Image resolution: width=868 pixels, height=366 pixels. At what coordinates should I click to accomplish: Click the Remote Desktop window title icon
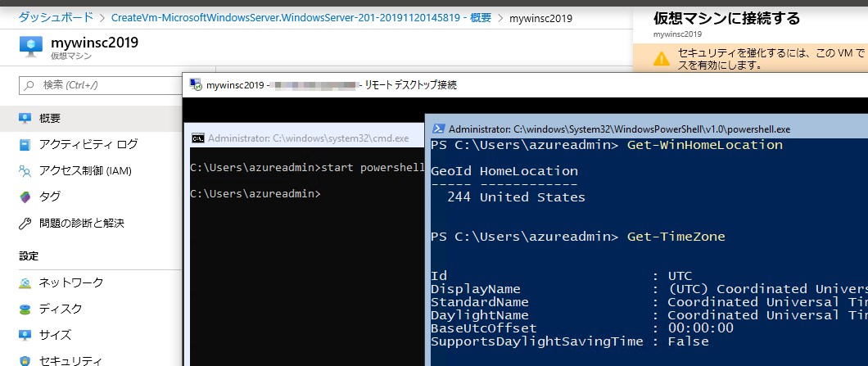click(196, 84)
